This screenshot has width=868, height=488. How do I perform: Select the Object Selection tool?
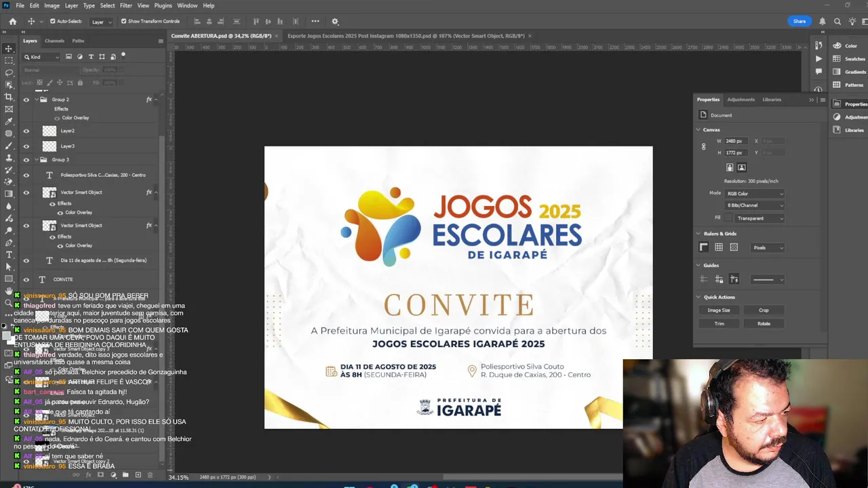(x=9, y=85)
